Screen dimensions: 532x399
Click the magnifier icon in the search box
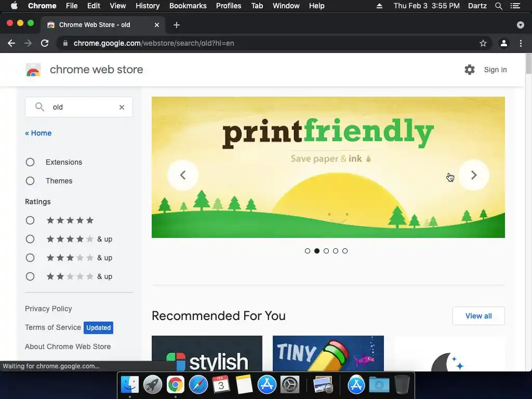pos(39,107)
